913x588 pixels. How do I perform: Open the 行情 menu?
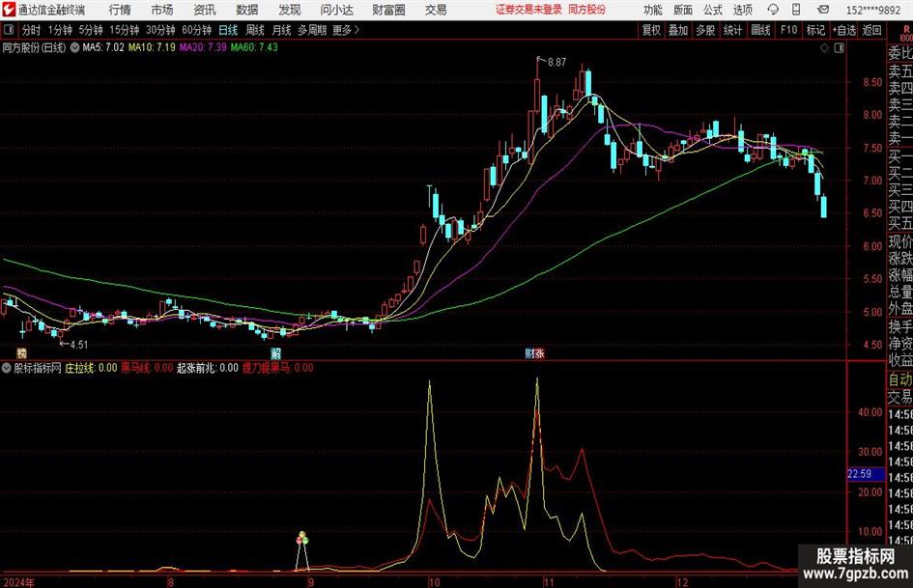(120, 10)
